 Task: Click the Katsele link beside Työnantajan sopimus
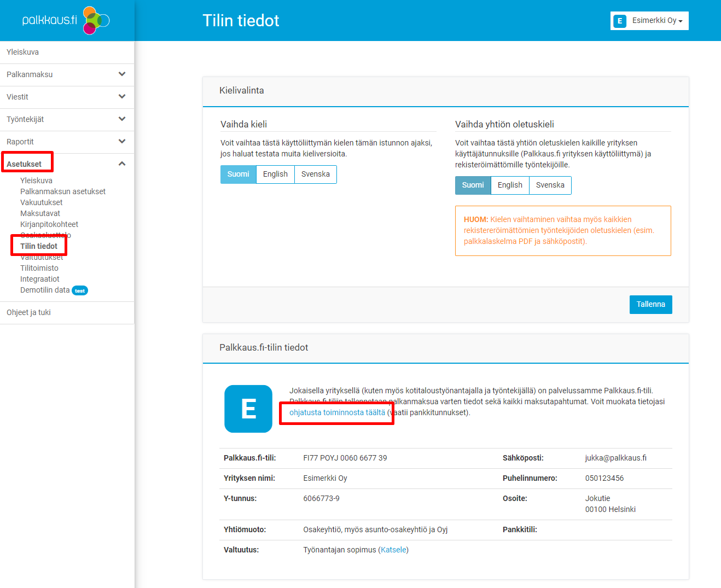tap(393, 550)
